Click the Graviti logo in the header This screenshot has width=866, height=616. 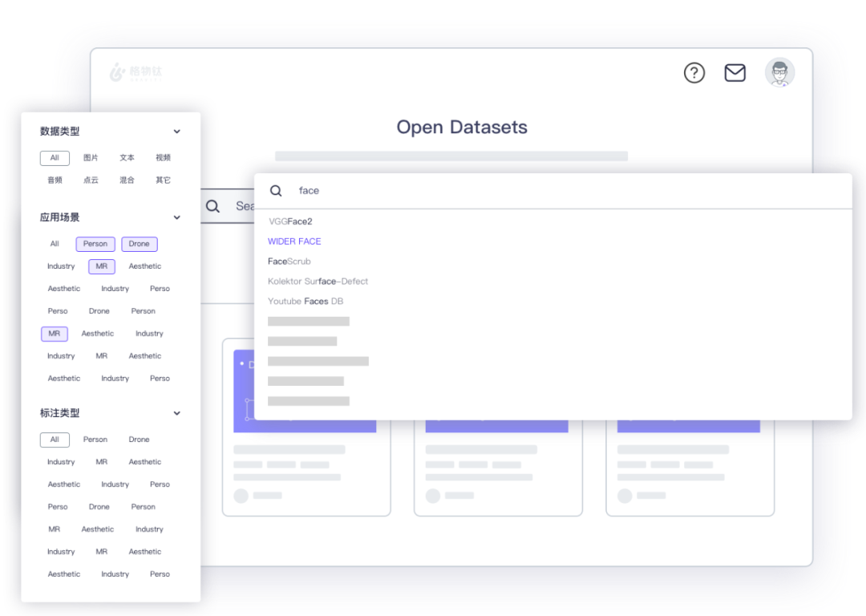coord(136,73)
